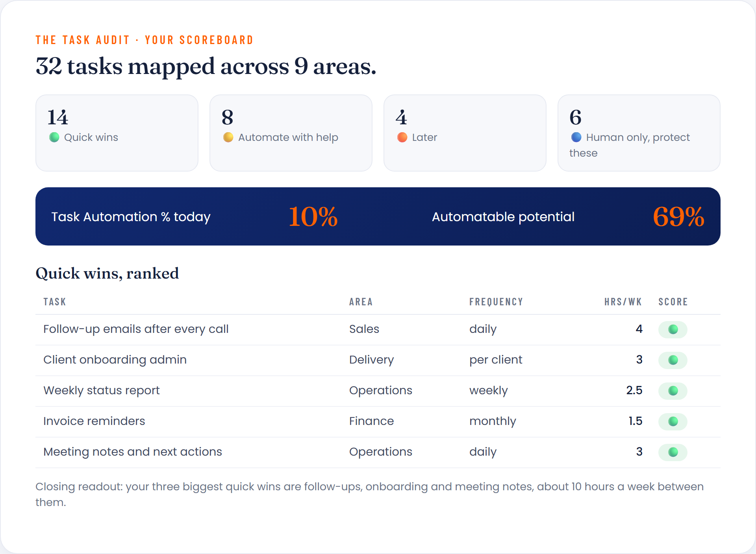Viewport: 756px width, 554px height.
Task: Select the Client onboarding admin task
Action: [x=115, y=360]
